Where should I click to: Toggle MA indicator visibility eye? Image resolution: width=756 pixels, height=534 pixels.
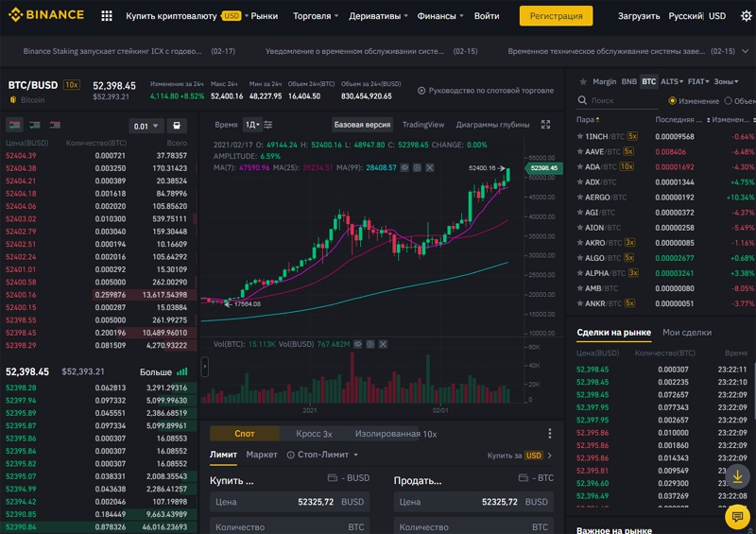(x=404, y=168)
